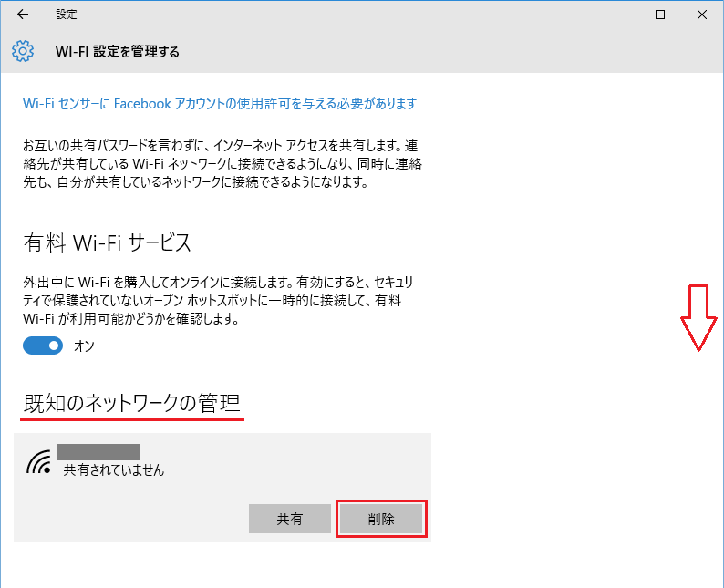724x588 pixels.
Task: Click the オン label beside the toggle
Action: point(84,346)
